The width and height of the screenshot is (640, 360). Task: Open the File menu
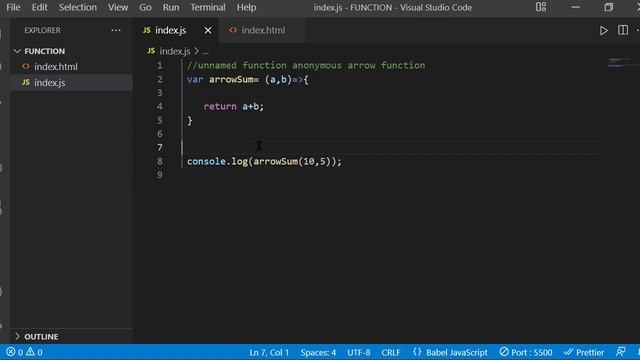(x=13, y=7)
